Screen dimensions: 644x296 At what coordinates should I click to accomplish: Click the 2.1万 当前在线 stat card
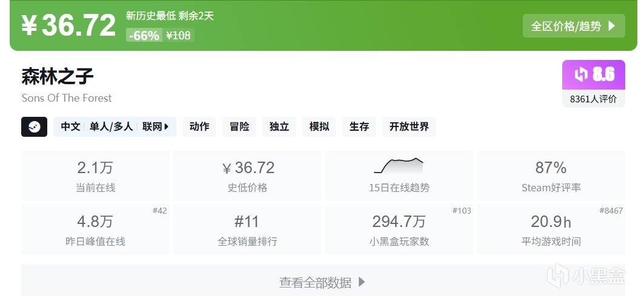point(95,176)
